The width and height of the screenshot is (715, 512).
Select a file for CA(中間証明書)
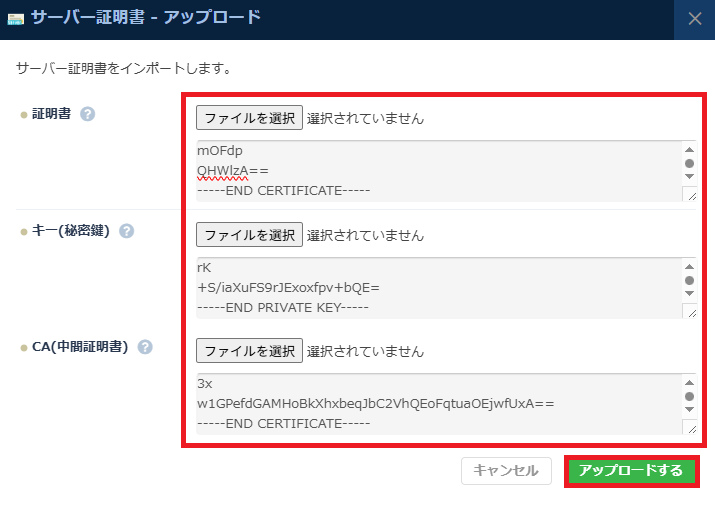tap(248, 351)
